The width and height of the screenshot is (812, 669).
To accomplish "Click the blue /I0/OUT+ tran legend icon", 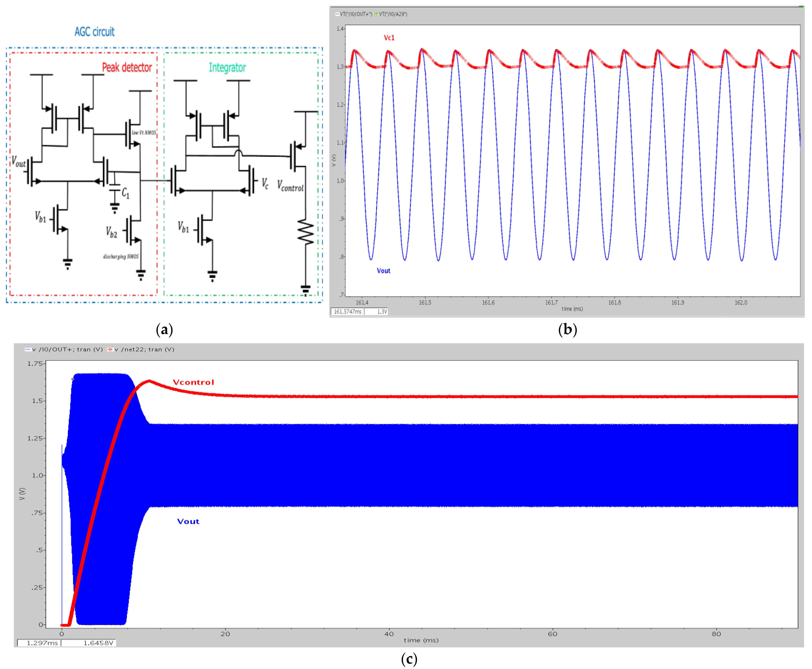I will 28,350.
